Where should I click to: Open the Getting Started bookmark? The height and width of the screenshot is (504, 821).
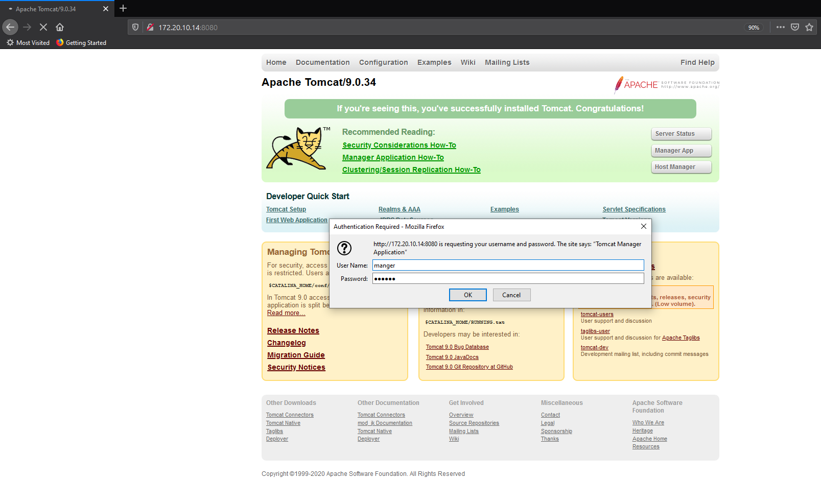81,43
